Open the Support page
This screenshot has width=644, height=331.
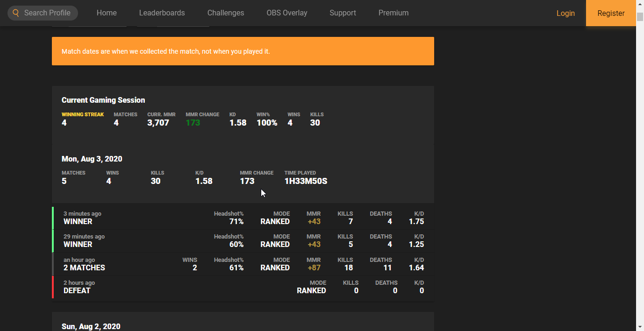click(x=343, y=13)
